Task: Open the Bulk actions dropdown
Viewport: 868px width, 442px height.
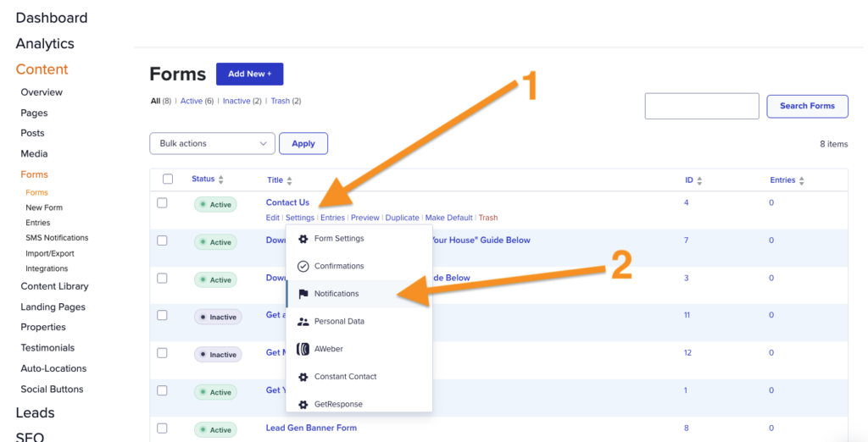Action: click(x=212, y=143)
